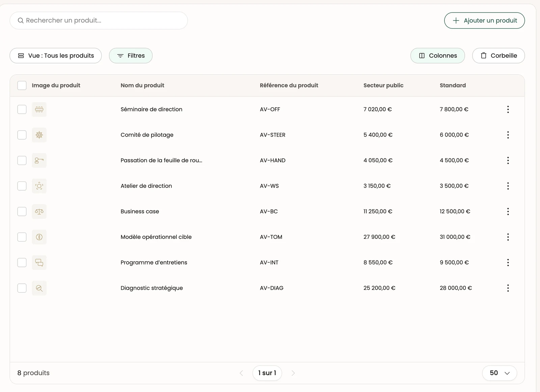
Task: Click Ajouter un produit button
Action: point(484,21)
